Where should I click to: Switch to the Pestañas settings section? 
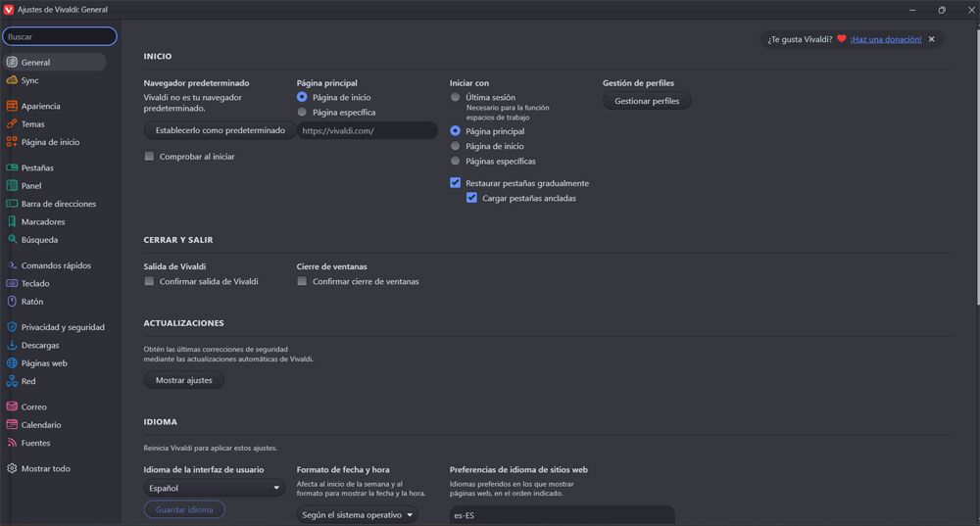pos(37,167)
